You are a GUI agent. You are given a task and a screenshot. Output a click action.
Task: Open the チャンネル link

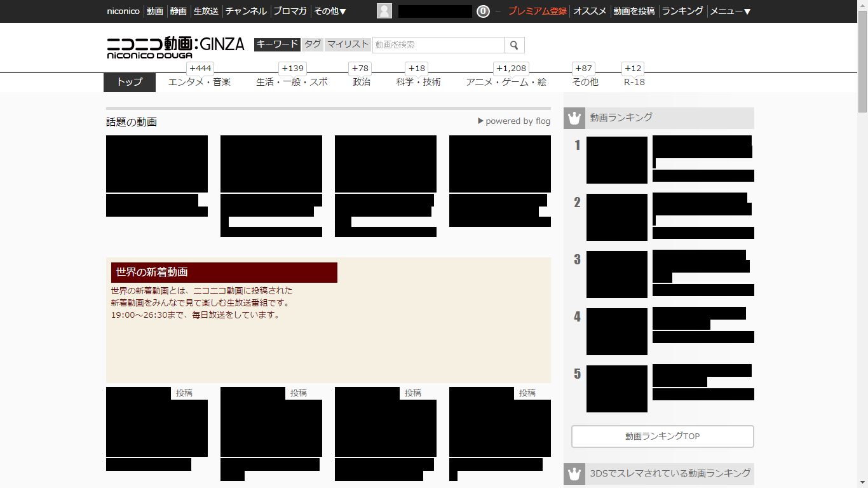(246, 11)
